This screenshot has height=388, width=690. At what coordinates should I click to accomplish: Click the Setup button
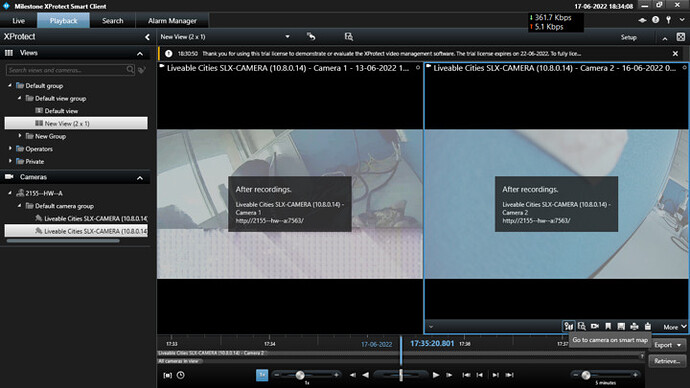629,37
